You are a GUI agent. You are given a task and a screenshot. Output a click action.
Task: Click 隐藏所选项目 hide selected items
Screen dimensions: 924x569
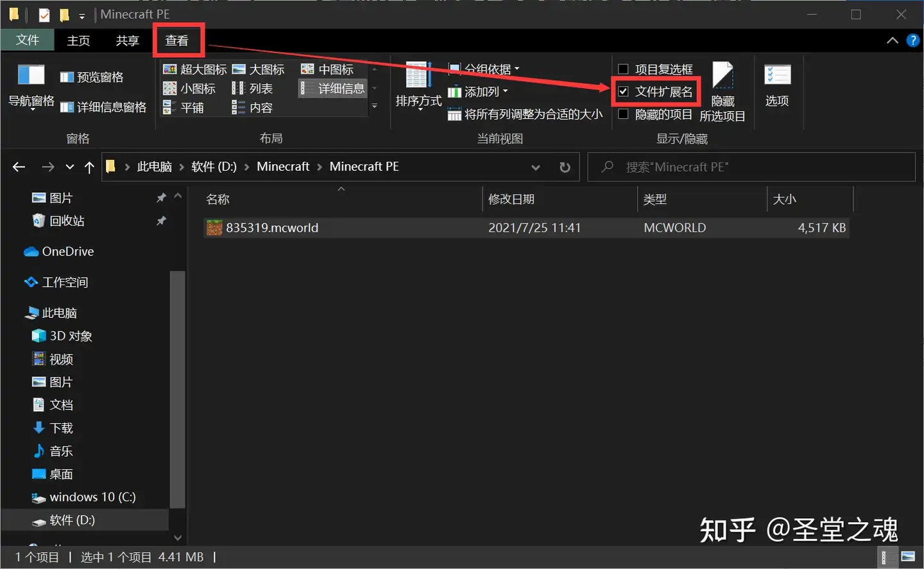coord(723,92)
